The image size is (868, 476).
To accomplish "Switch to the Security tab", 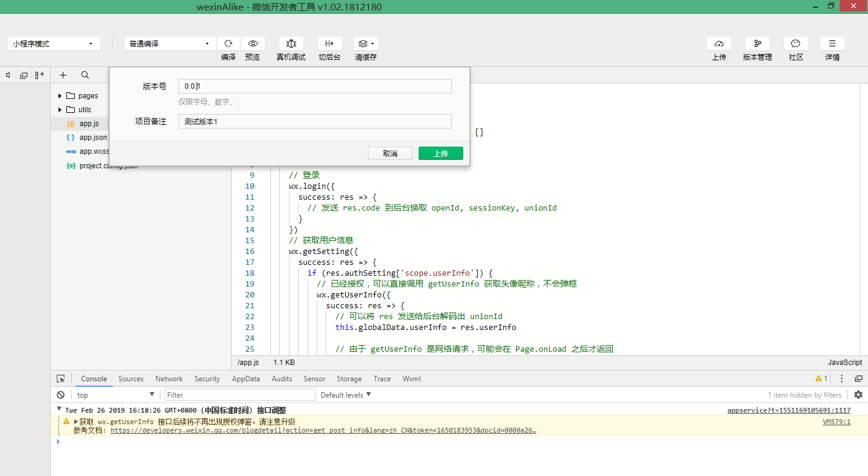I will (207, 379).
